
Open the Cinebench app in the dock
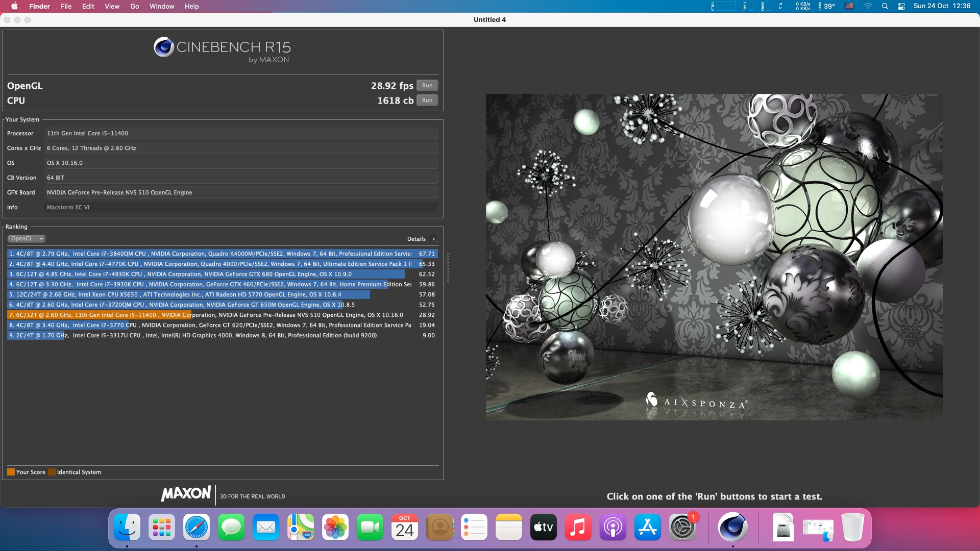pos(732,527)
